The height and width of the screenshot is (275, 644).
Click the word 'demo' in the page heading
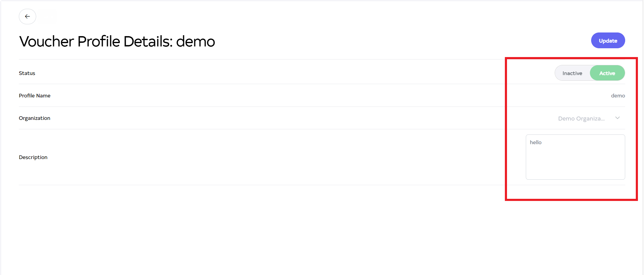196,41
